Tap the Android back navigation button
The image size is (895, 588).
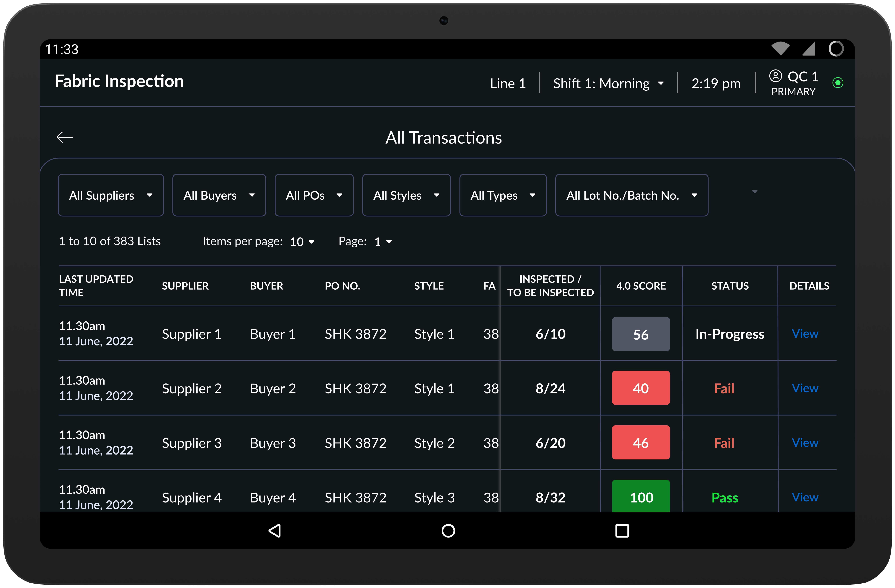(x=275, y=530)
